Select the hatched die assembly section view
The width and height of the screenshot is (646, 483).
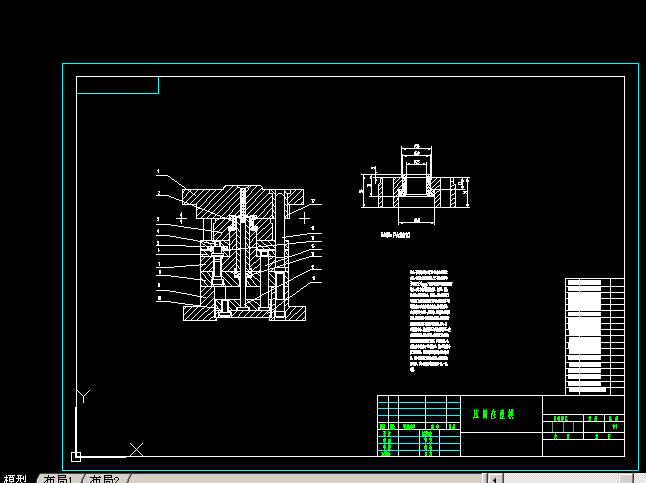(243, 253)
